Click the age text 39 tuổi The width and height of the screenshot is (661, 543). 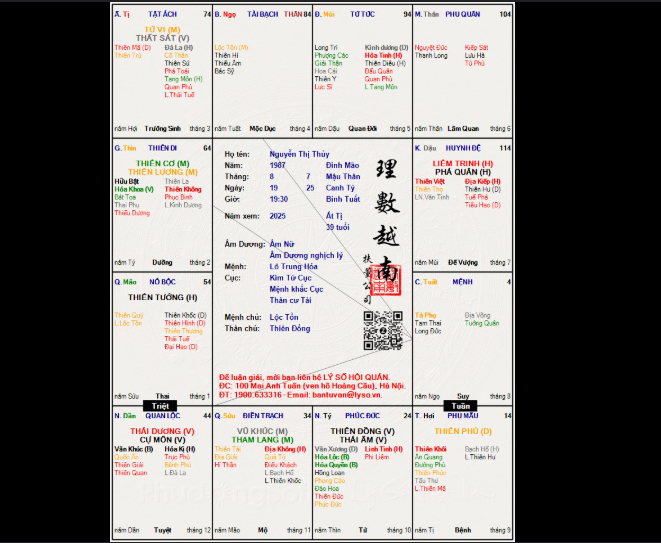[x=338, y=227]
